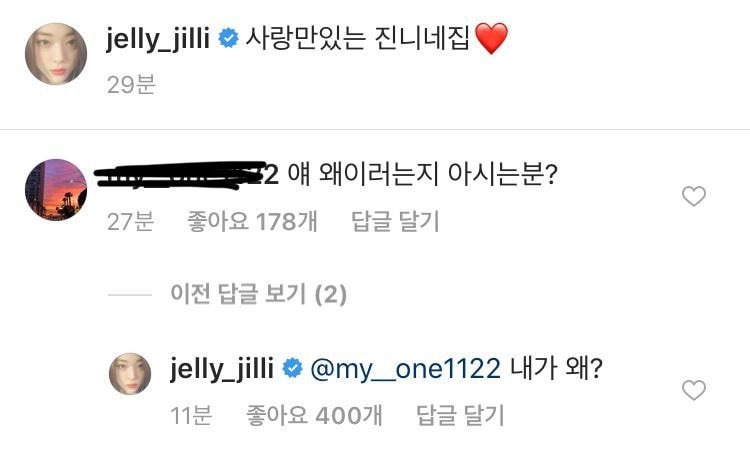View likes list 좋아요 400개

tap(314, 415)
